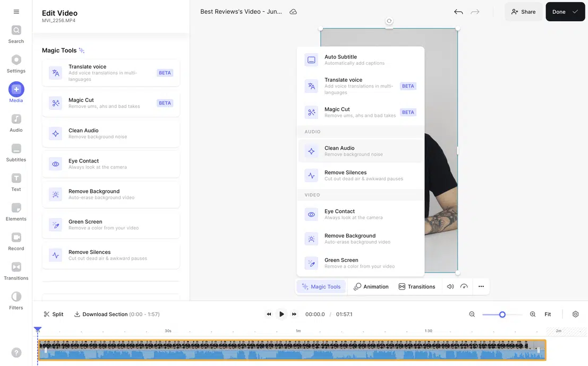Adjust the timeline zoom slider

(501, 314)
